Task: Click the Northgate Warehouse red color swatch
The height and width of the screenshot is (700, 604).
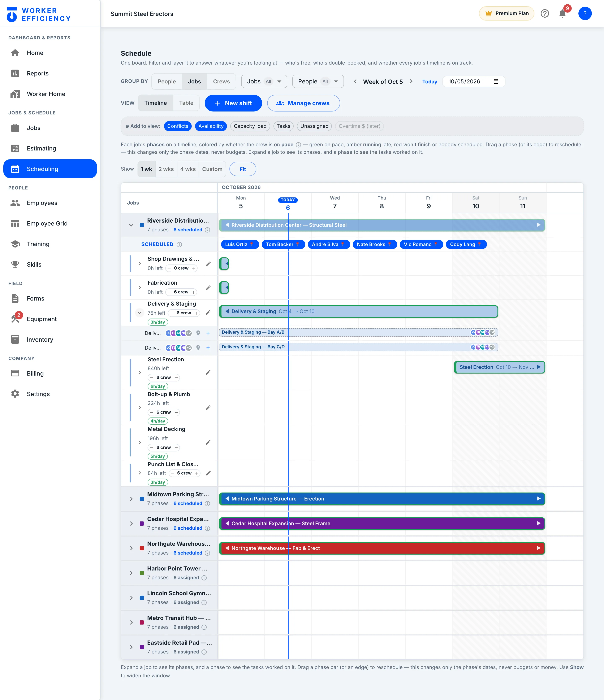Action: [x=142, y=548]
